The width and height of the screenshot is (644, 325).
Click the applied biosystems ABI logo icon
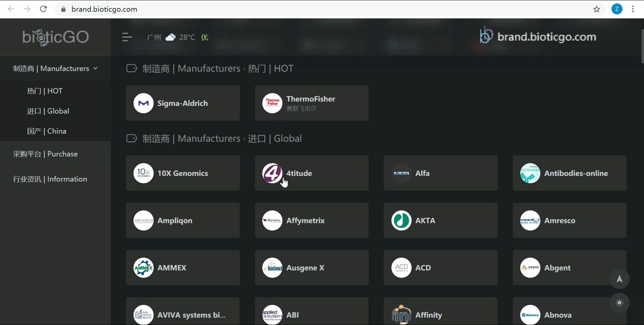[x=272, y=315]
